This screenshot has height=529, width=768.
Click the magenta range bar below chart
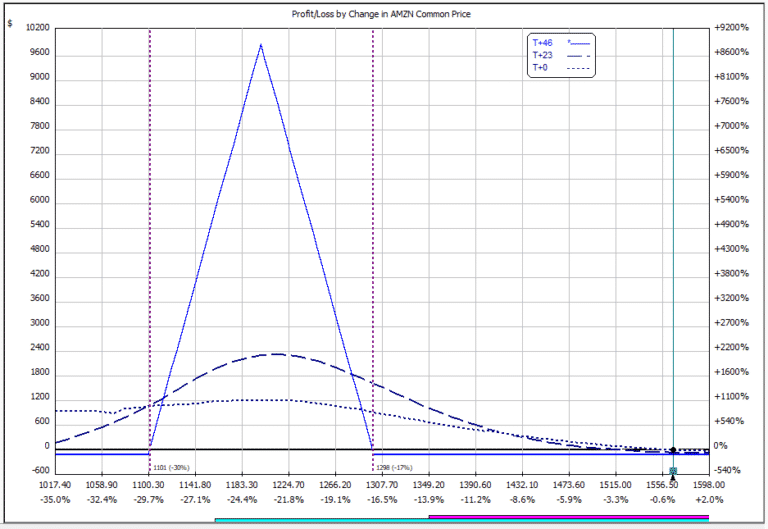[569, 516]
